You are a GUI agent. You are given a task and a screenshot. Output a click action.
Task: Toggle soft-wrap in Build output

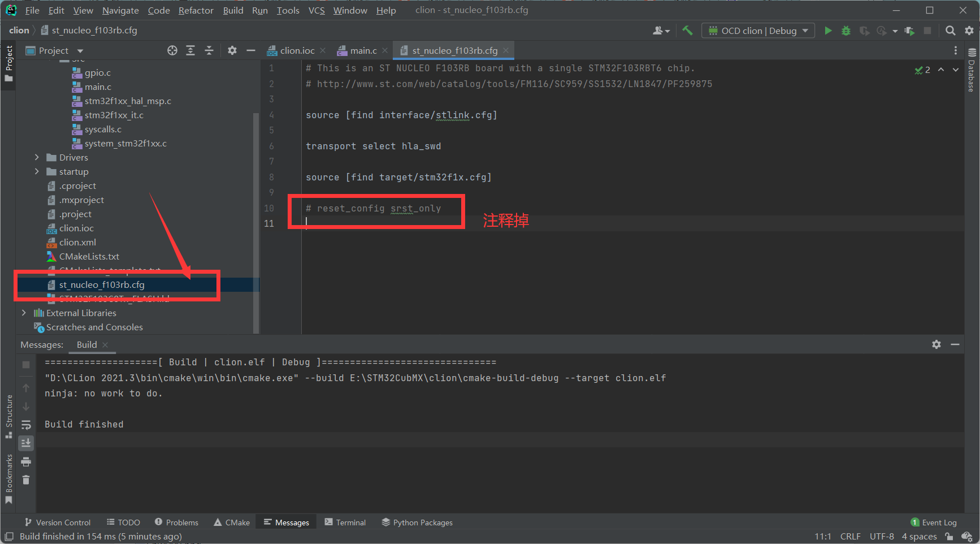tap(26, 425)
